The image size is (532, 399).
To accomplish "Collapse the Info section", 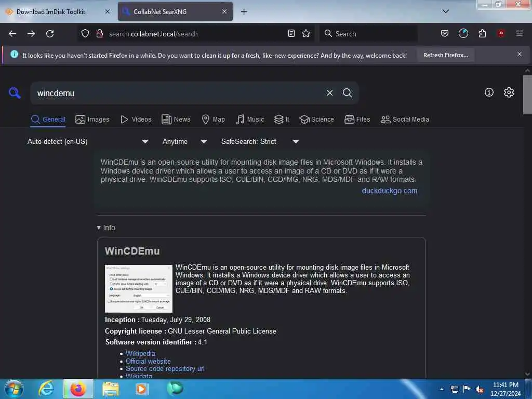I will (106, 228).
